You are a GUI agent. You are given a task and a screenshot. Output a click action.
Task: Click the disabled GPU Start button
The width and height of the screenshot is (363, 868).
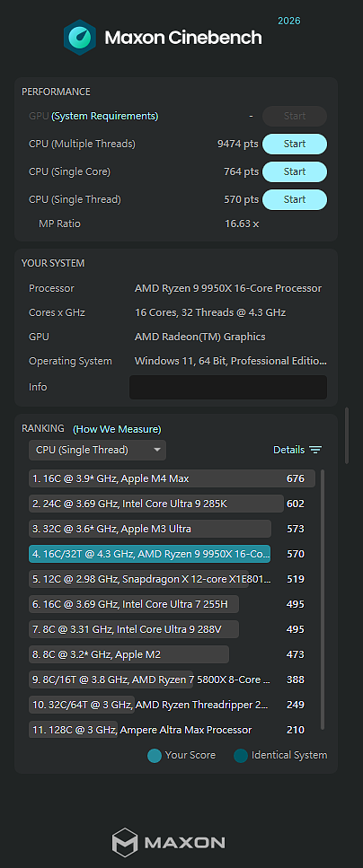pos(295,117)
